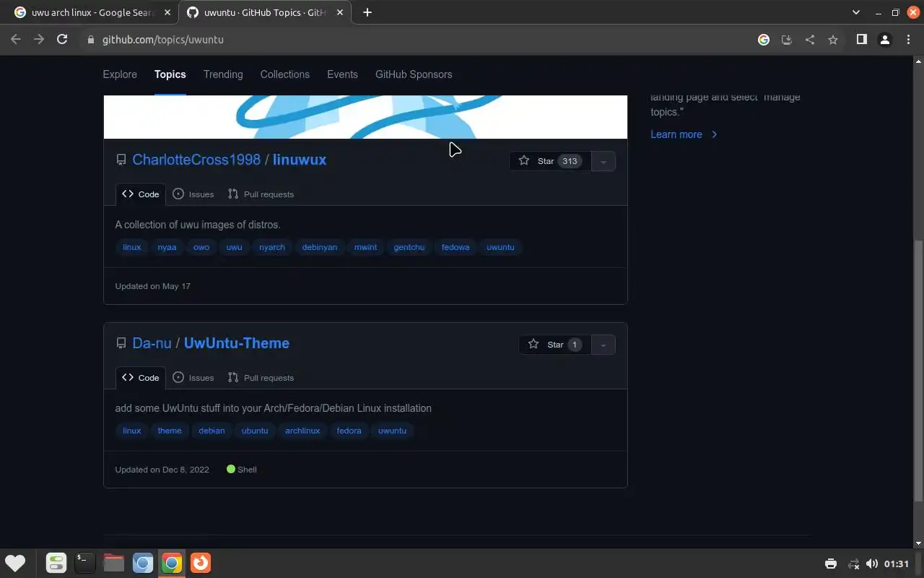The height and width of the screenshot is (578, 924).
Task: Open Collections in GitHub navigation
Action: point(285,74)
